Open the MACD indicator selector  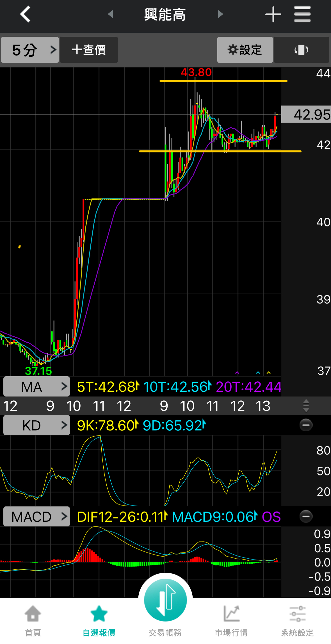tap(36, 516)
